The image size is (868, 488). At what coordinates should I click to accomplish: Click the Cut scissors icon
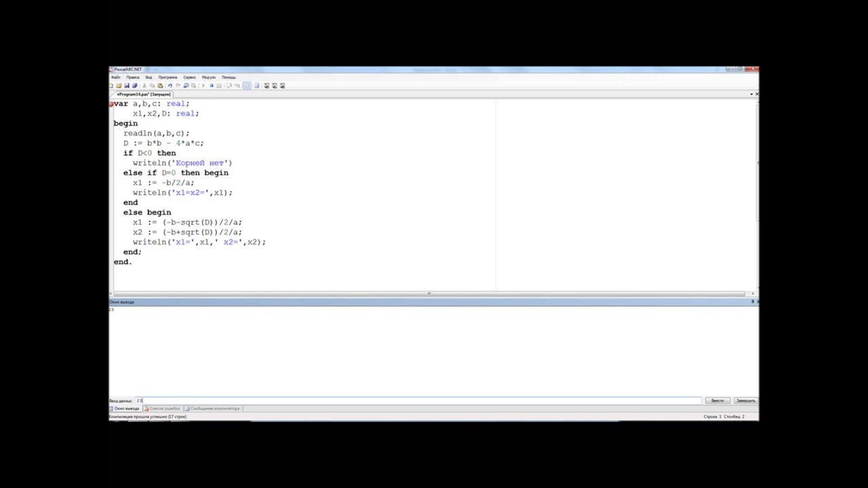(144, 85)
